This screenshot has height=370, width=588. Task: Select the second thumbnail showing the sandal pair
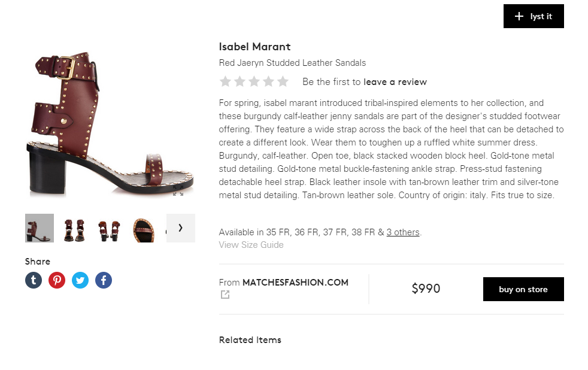(74, 228)
